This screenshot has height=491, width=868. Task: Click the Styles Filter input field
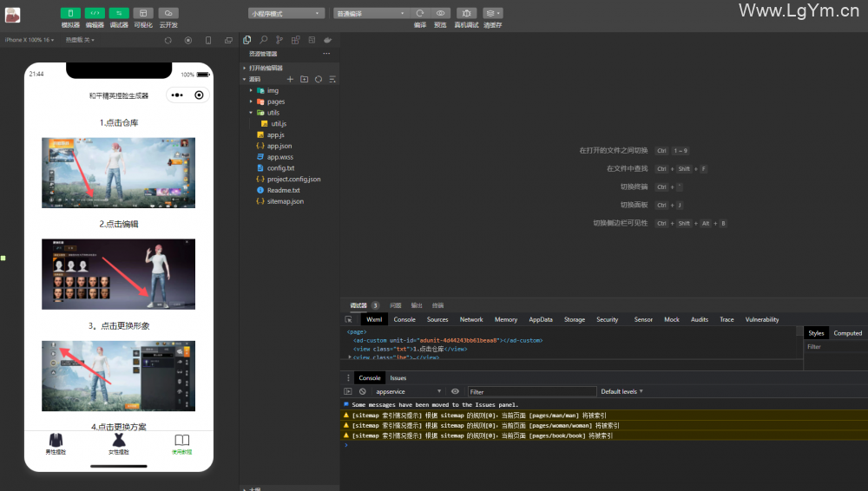point(835,347)
